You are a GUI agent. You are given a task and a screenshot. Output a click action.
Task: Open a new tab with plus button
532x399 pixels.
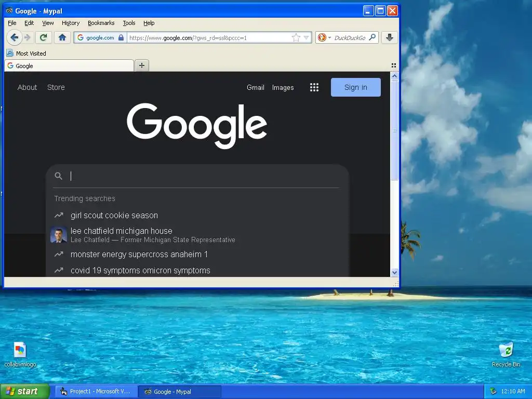[142, 65]
